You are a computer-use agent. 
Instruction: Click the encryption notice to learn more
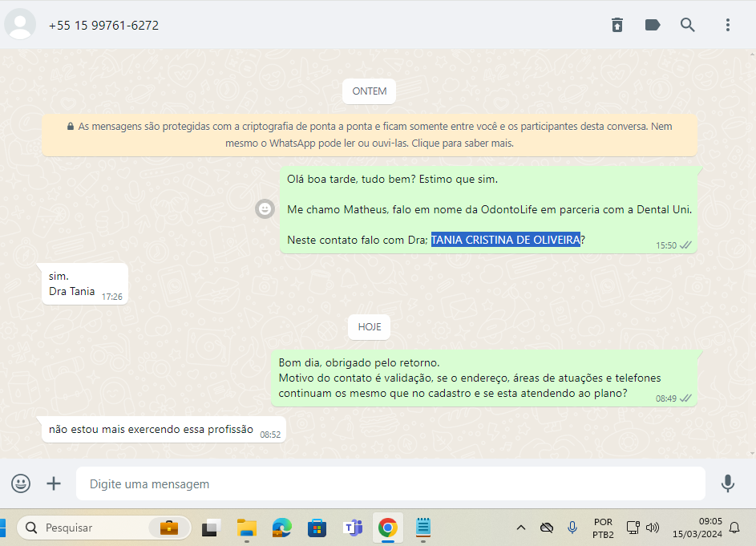pos(370,135)
